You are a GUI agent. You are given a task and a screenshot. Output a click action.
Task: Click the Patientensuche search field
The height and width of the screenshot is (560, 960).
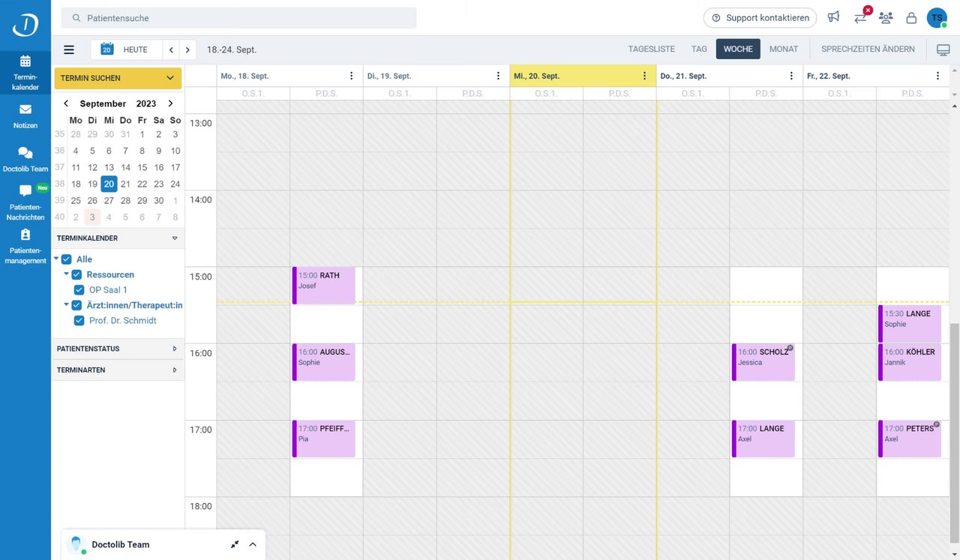238,17
